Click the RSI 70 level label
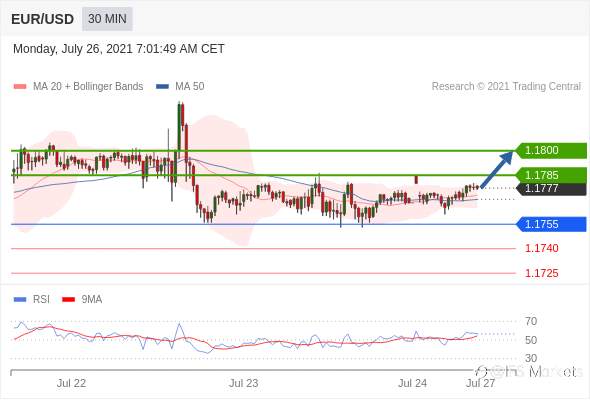 pos(531,321)
